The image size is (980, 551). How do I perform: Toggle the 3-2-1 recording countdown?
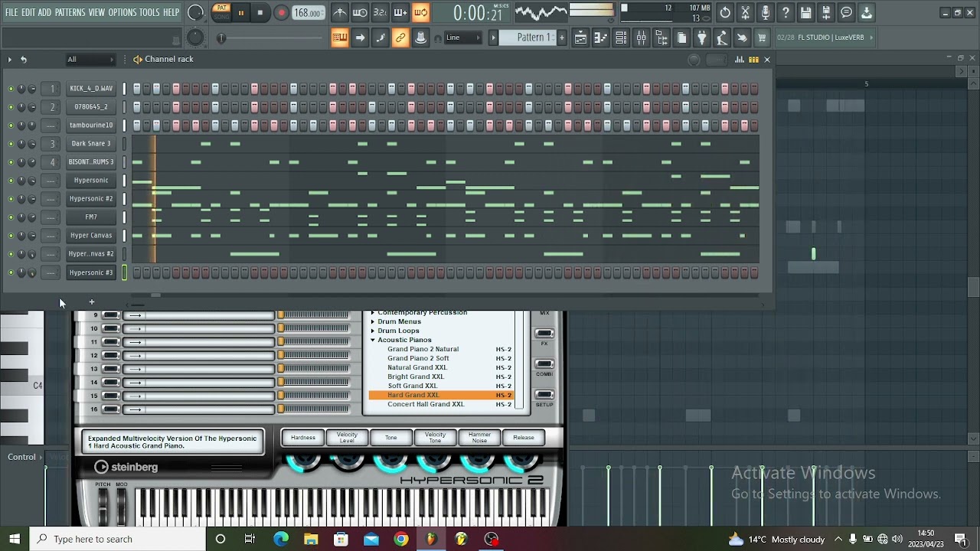pyautogui.click(x=380, y=12)
